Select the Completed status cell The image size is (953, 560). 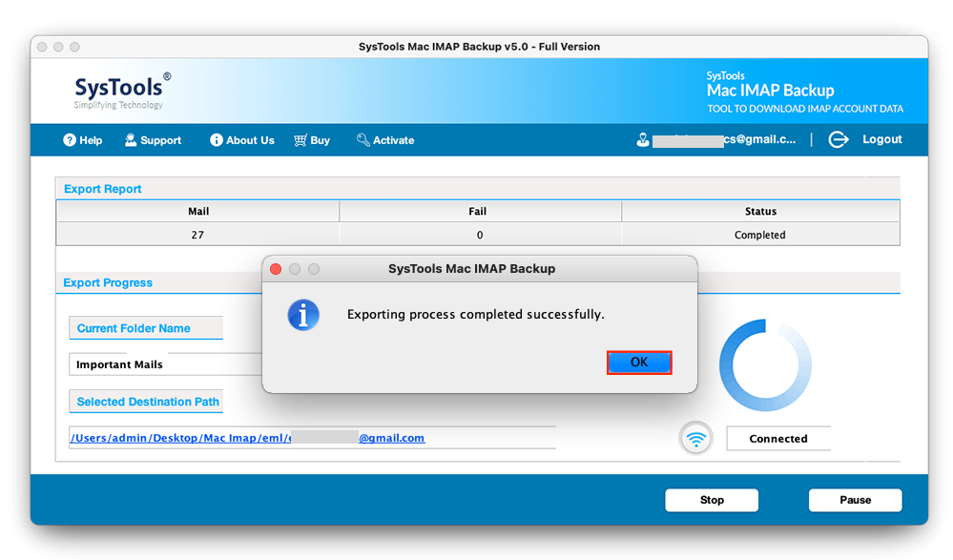point(760,235)
